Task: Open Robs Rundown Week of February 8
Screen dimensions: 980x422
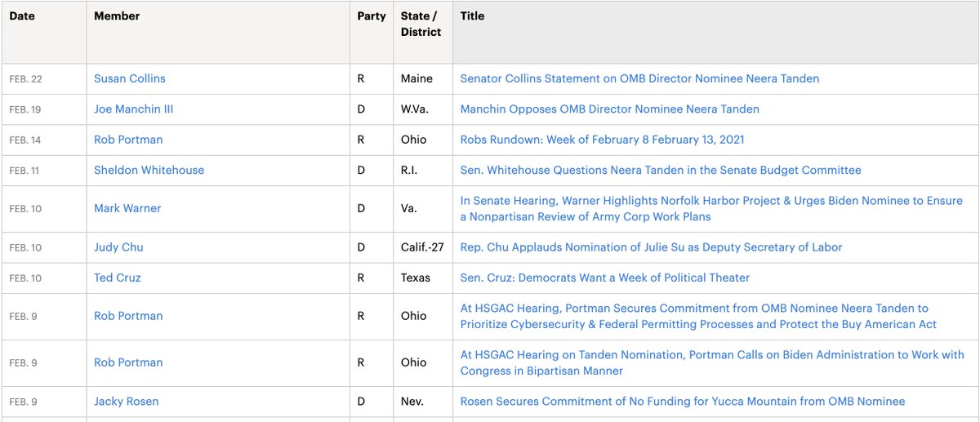Action: 603,140
